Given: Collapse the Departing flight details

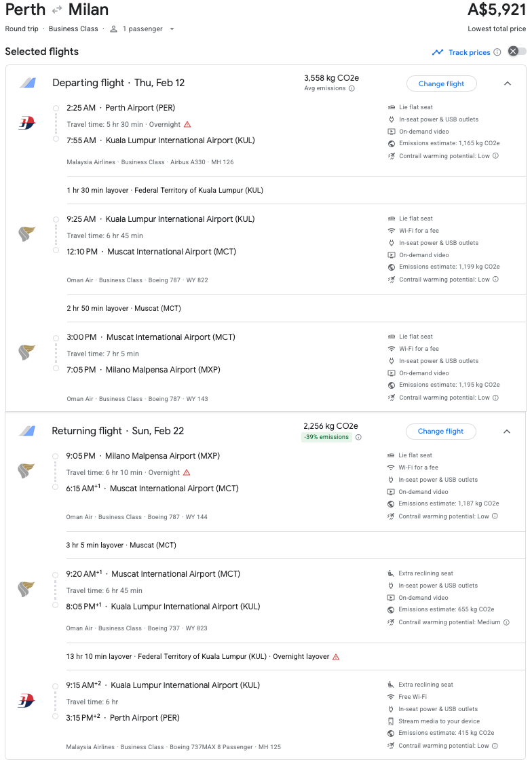Looking at the screenshot, I should tap(508, 83).
